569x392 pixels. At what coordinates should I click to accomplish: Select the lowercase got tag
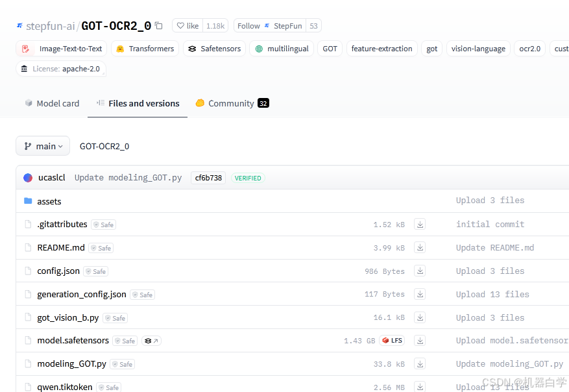coord(432,49)
